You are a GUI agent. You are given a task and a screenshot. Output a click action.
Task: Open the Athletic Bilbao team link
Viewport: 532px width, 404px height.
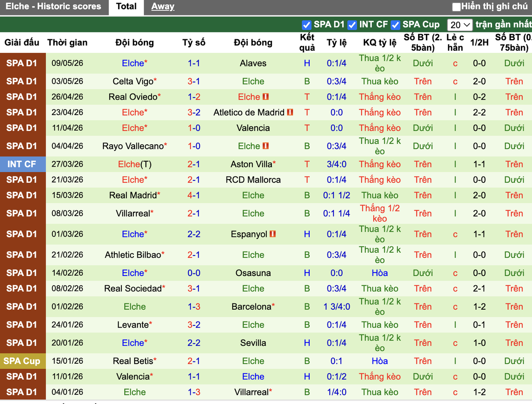[133, 255]
